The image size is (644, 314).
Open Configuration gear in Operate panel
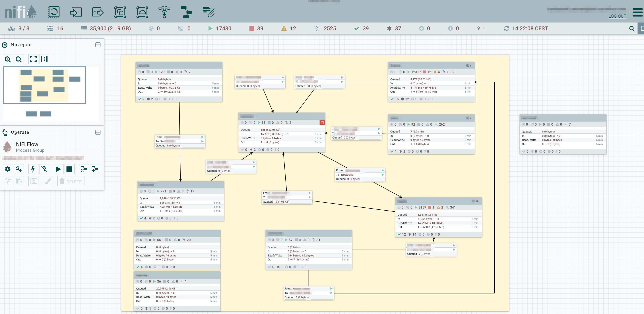(x=8, y=169)
